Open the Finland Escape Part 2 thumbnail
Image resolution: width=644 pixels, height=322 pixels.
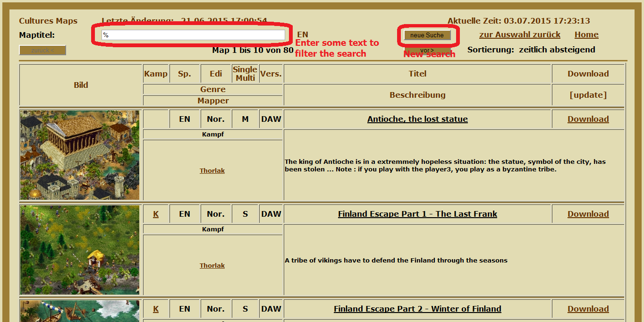click(80, 311)
